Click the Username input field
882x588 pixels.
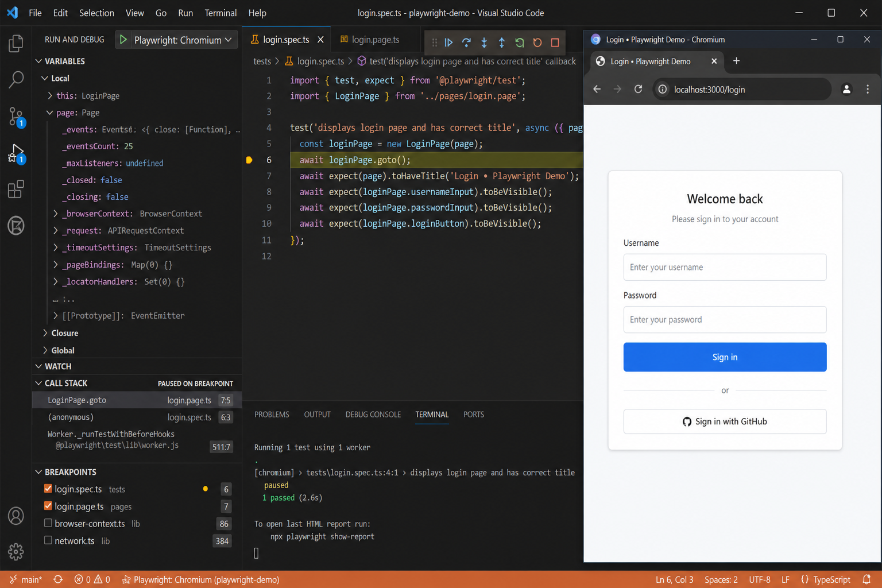tap(725, 267)
